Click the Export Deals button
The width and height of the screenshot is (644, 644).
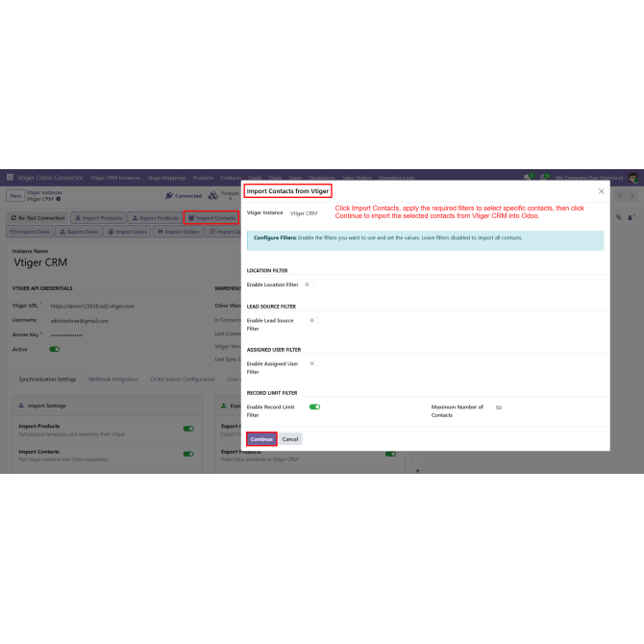pos(79,232)
